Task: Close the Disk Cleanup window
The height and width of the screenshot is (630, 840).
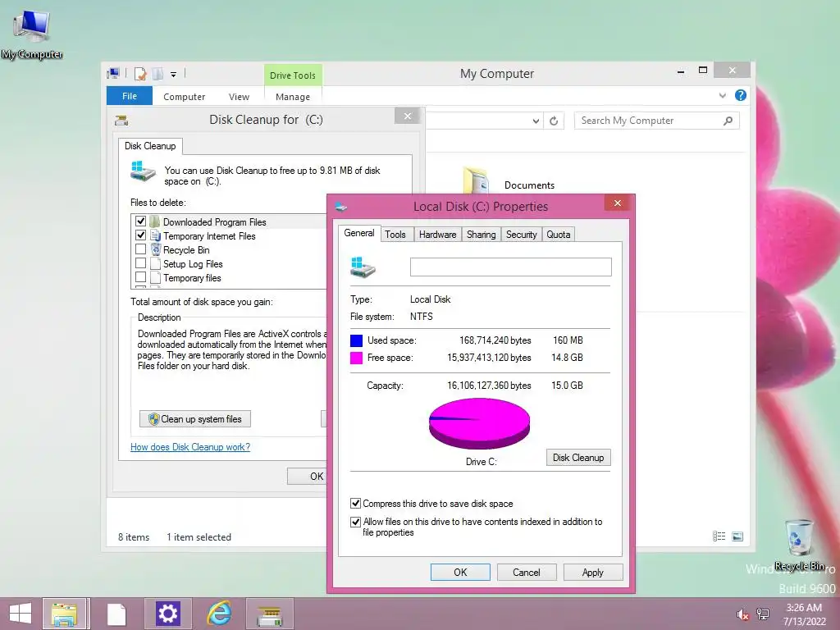Action: [408, 116]
